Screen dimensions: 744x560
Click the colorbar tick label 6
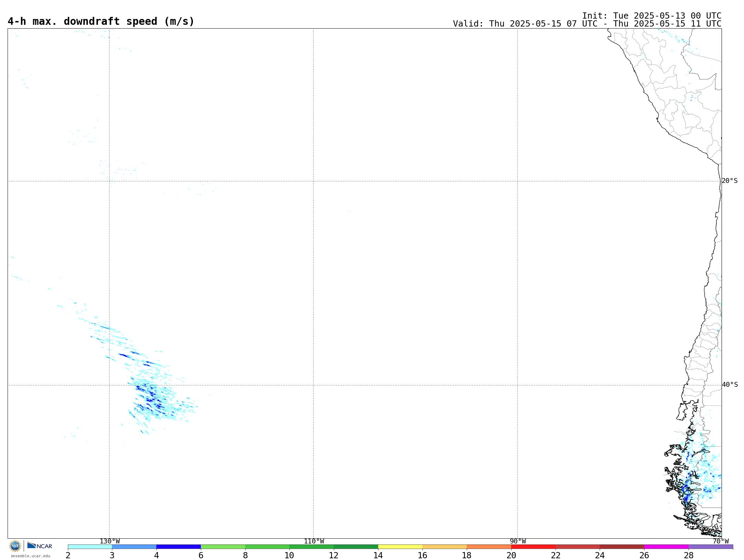(201, 556)
